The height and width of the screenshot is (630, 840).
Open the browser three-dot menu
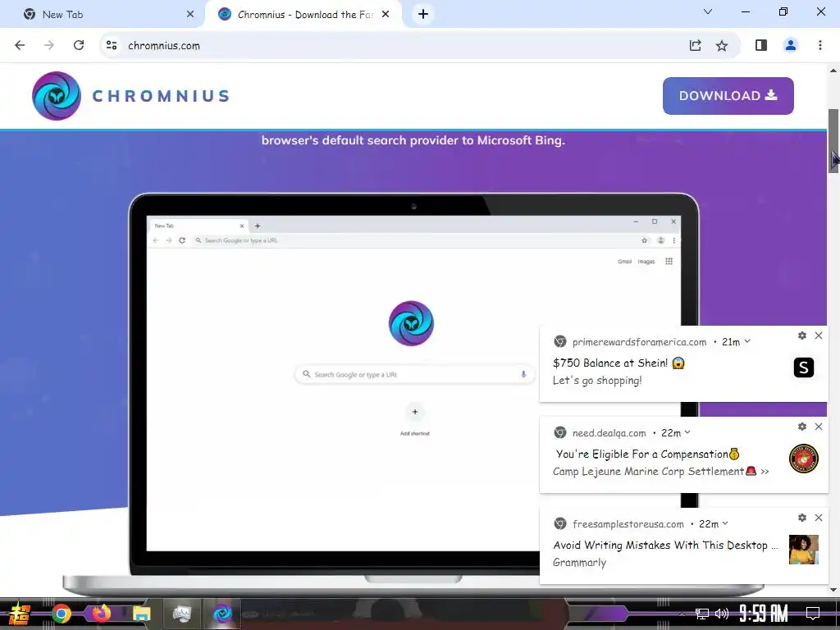[820, 46]
